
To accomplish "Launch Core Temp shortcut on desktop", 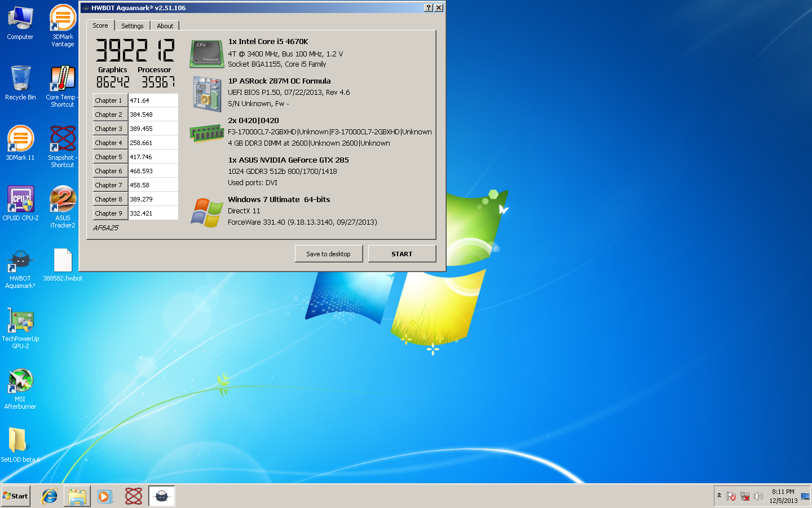I will click(63, 86).
